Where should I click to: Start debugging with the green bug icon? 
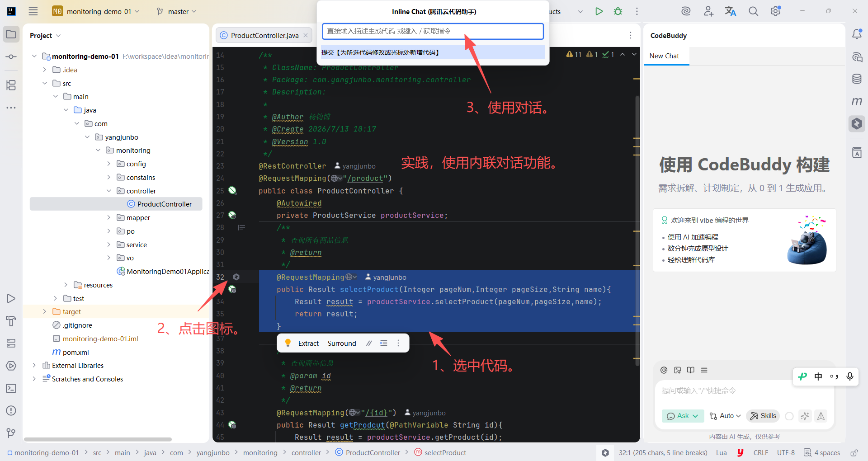(x=618, y=11)
